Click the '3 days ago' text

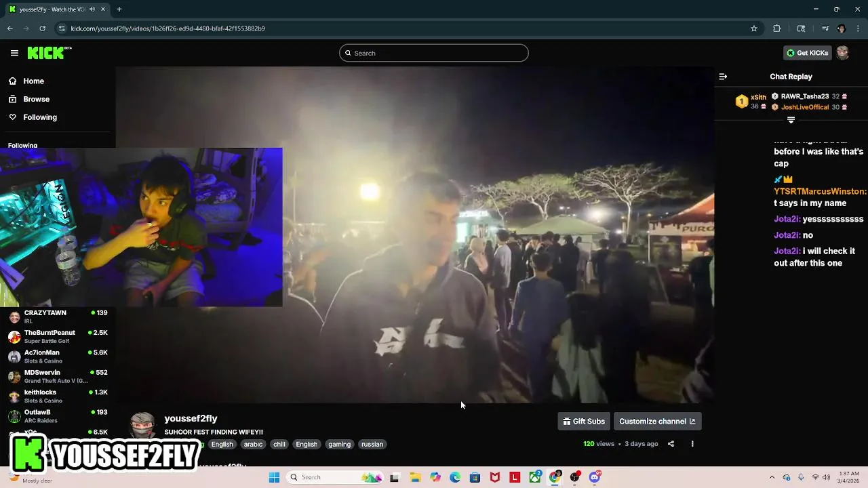(x=642, y=444)
